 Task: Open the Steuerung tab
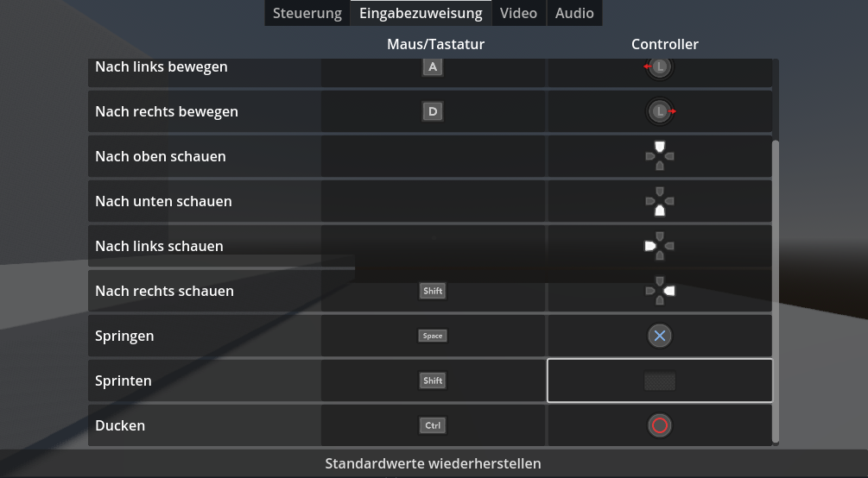pyautogui.click(x=307, y=13)
